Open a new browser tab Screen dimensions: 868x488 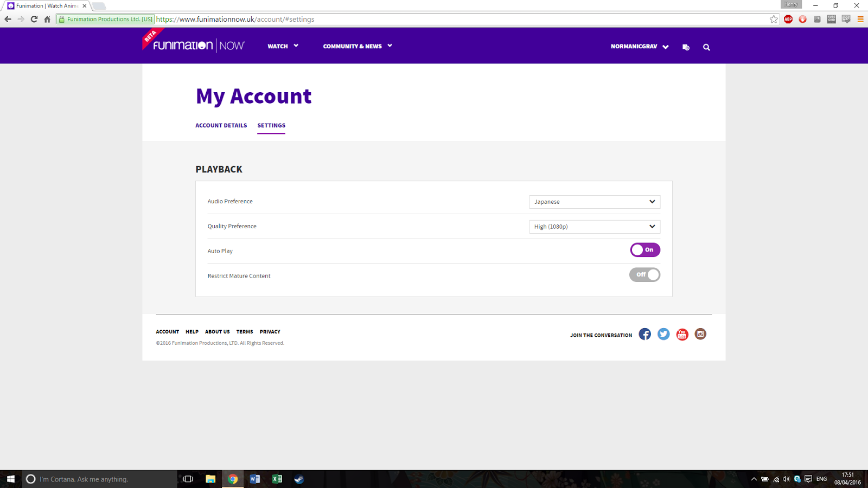tap(99, 6)
